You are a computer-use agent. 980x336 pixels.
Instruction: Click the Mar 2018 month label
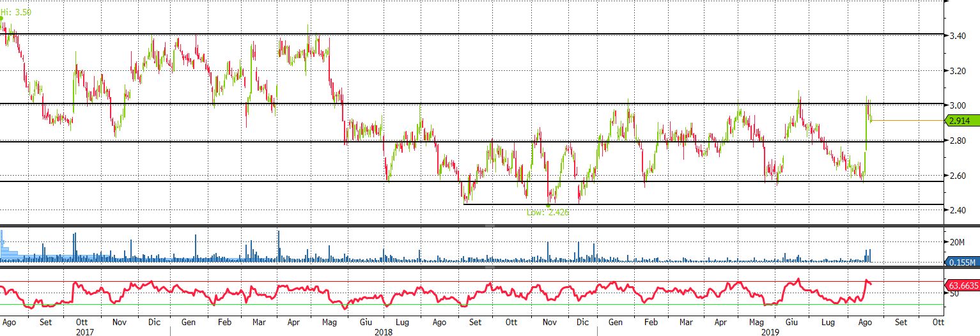click(x=259, y=323)
